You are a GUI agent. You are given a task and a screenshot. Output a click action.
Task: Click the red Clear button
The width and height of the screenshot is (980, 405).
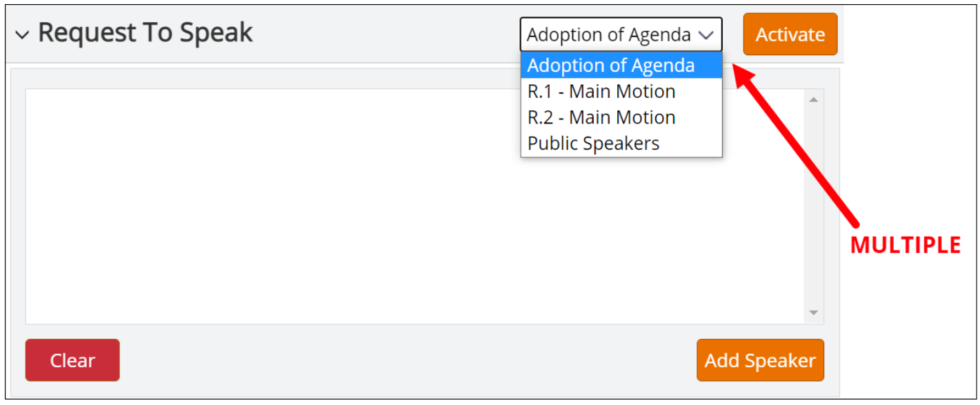[72, 360]
